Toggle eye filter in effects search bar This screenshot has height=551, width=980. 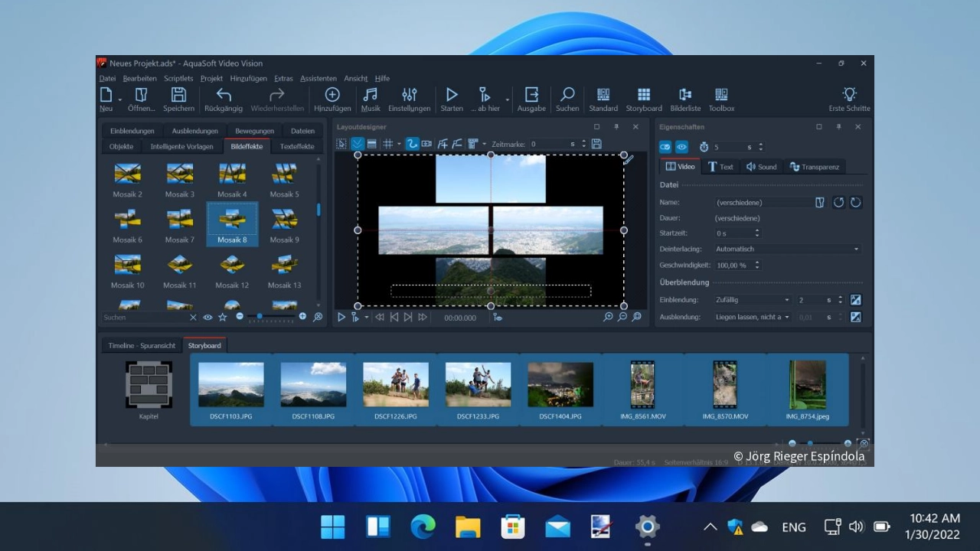[207, 317]
